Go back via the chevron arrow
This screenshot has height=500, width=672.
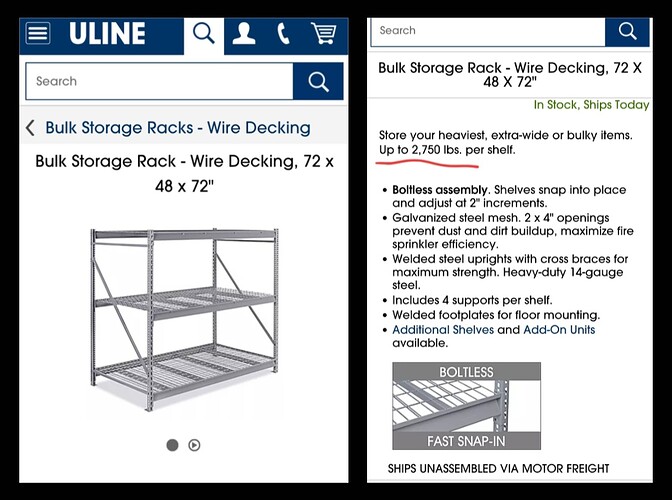pos(30,128)
